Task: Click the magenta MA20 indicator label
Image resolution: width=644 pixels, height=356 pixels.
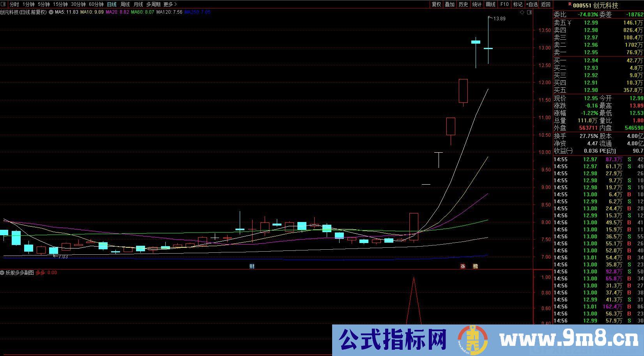Action: (117, 12)
